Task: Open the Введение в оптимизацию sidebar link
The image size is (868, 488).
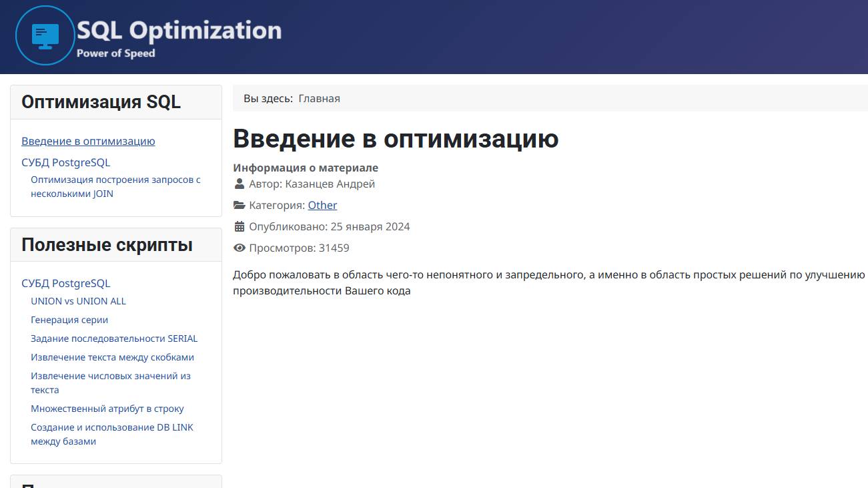Action: coord(88,141)
